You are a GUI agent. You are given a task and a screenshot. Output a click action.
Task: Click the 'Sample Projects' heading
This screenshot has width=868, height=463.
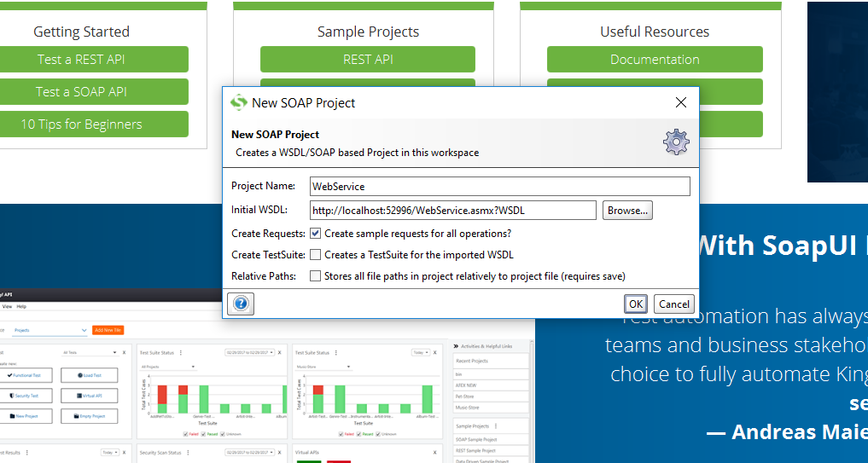368,32
